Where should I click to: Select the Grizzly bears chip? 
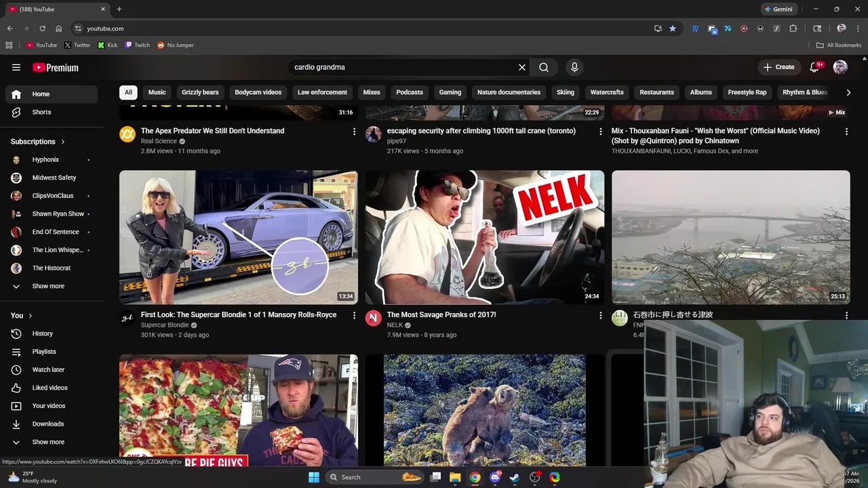[200, 92]
